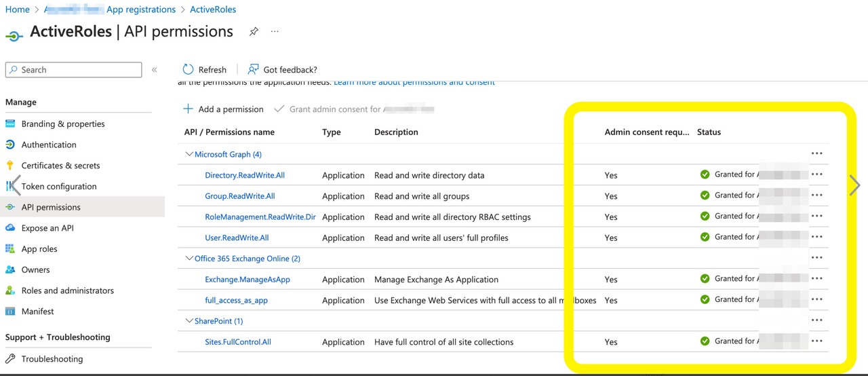Click the right arrow chevron at screen edge
Image resolution: width=868 pixels, height=376 pixels.
tap(854, 185)
